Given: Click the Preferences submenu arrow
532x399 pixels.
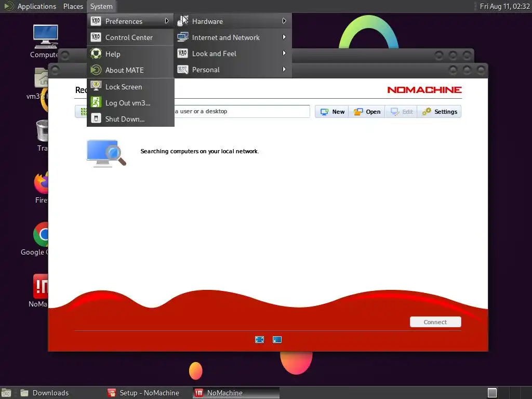Looking at the screenshot, I should click(x=167, y=21).
